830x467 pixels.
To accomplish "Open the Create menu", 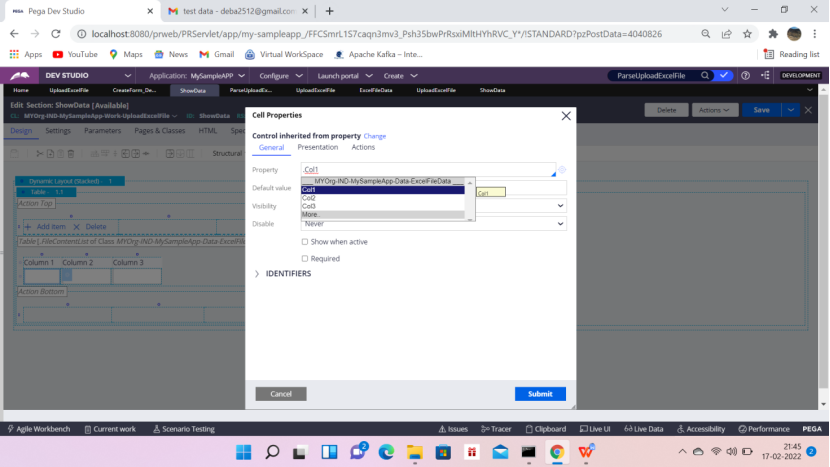I will [400, 76].
